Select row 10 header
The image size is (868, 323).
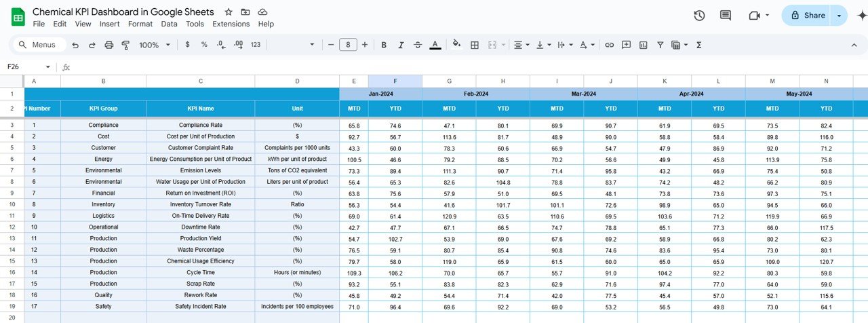pyautogui.click(x=12, y=204)
